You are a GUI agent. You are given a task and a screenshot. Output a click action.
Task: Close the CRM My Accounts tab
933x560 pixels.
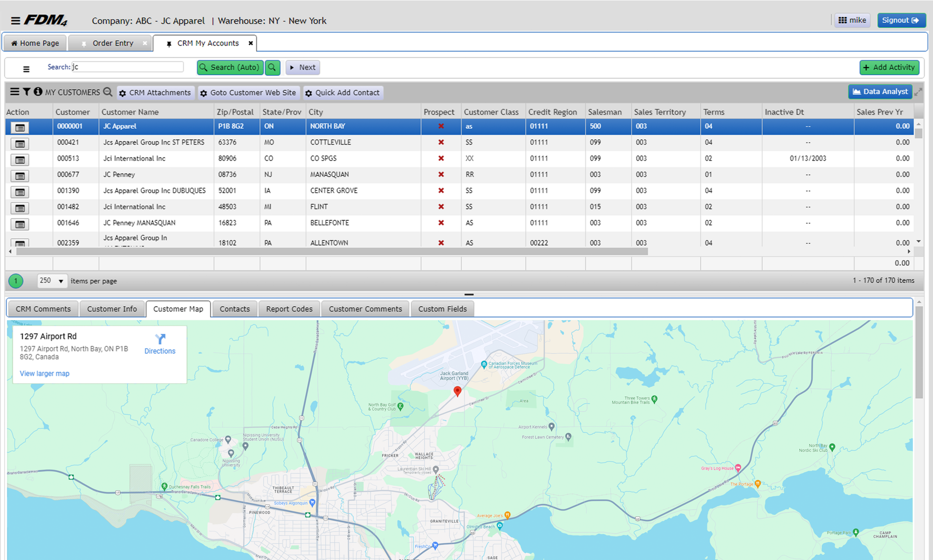pyautogui.click(x=251, y=43)
